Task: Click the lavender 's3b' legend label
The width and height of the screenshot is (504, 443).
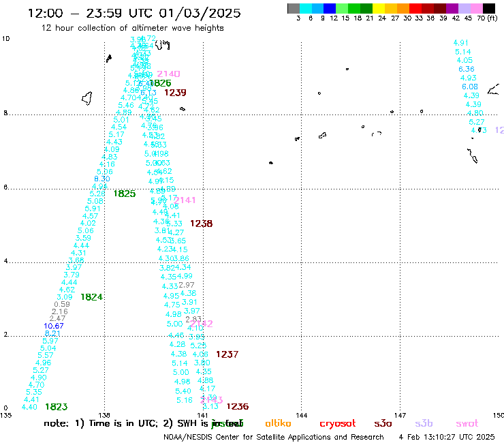Action: click(424, 424)
